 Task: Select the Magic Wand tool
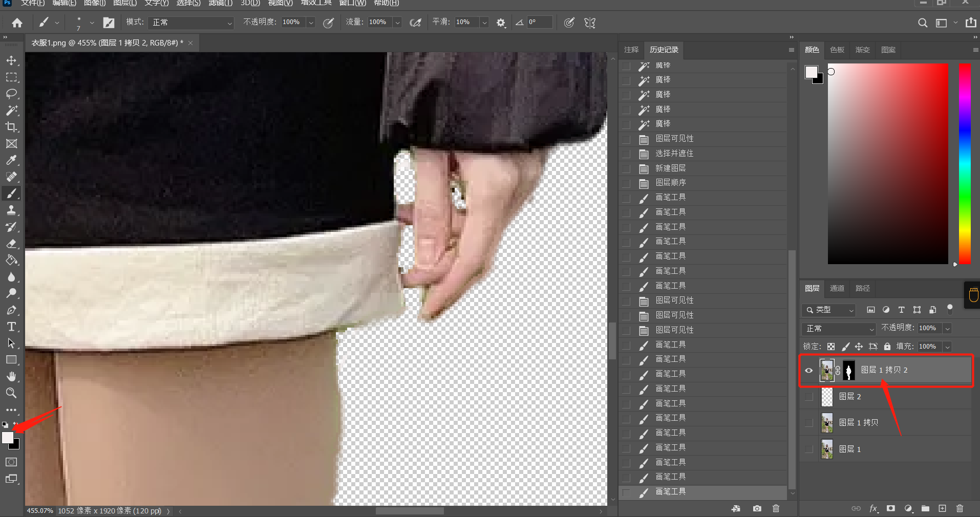[x=11, y=111]
